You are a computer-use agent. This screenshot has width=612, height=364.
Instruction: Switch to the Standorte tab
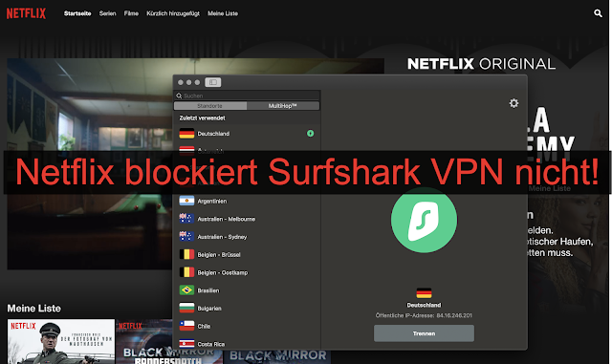[210, 106]
